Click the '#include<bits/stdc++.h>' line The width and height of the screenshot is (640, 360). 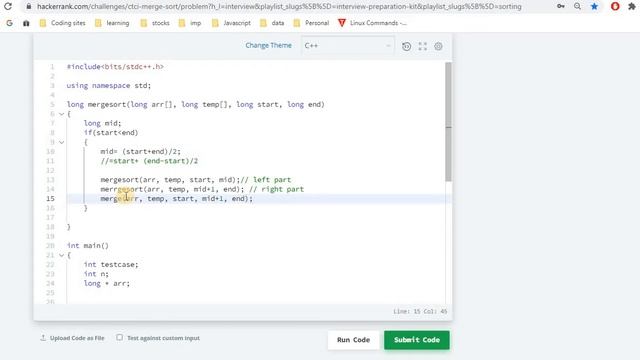pyautogui.click(x=115, y=67)
